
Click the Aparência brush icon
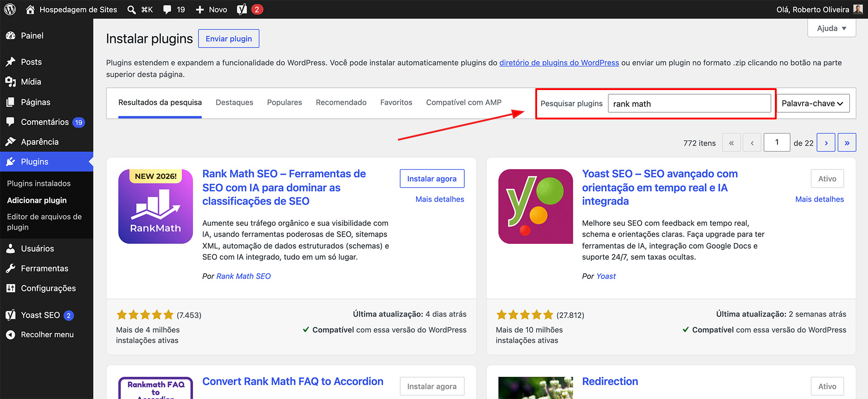coord(10,142)
